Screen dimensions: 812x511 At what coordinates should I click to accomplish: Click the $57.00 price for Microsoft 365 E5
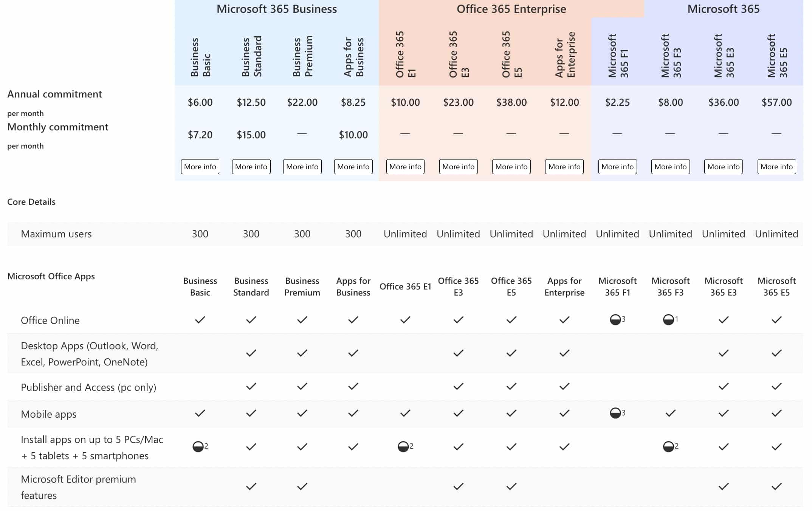776,102
